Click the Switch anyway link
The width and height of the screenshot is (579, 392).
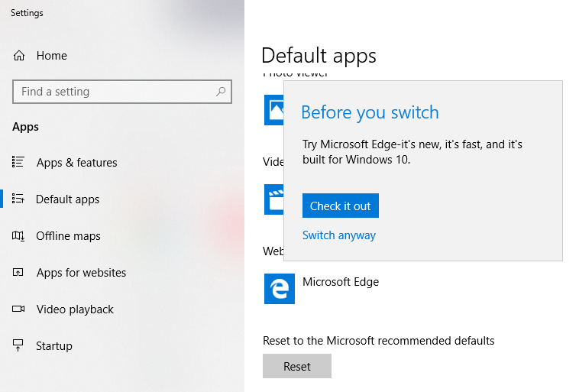pyautogui.click(x=338, y=235)
